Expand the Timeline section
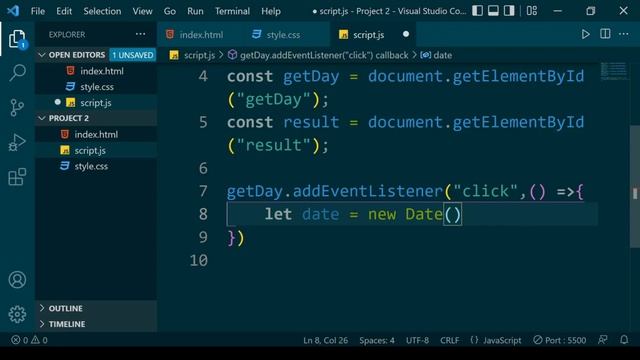Screen dimensions: 640x360 click(96, 324)
